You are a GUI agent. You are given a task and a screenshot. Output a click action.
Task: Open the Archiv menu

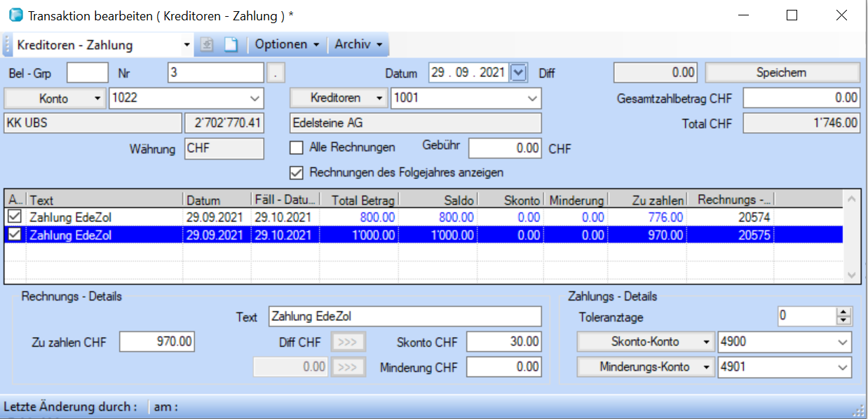tap(358, 45)
